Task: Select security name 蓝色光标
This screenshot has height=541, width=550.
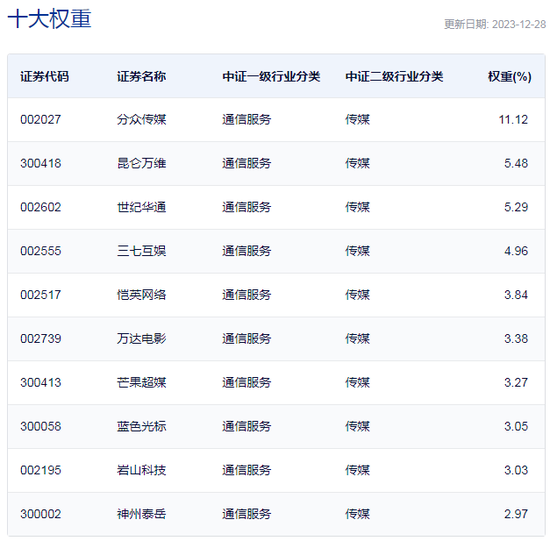Action: point(141,427)
